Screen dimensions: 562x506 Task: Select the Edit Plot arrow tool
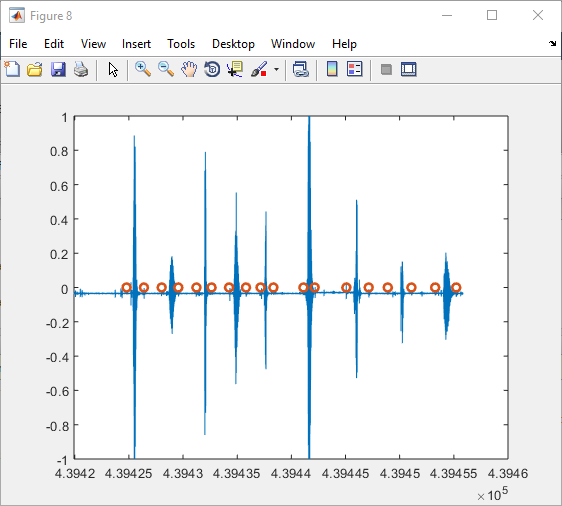[x=113, y=69]
